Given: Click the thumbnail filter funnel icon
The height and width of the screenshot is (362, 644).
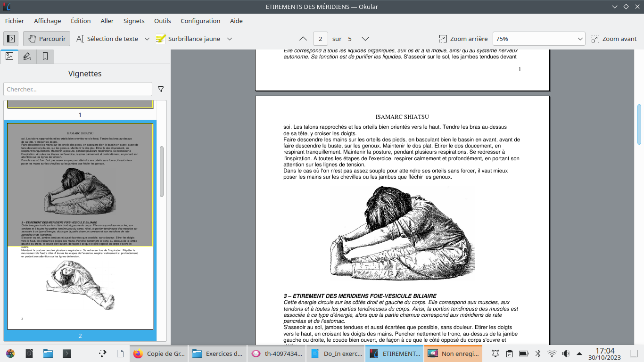Looking at the screenshot, I should point(161,89).
